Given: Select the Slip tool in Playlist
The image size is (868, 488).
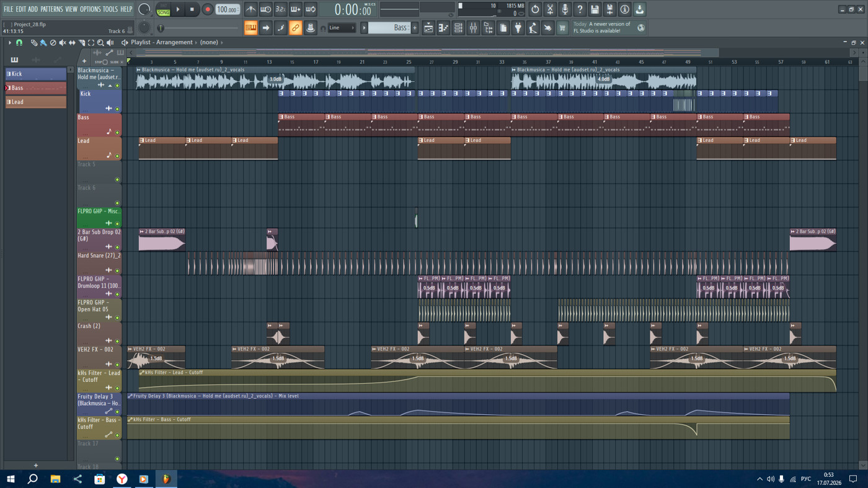Looking at the screenshot, I should [x=72, y=43].
